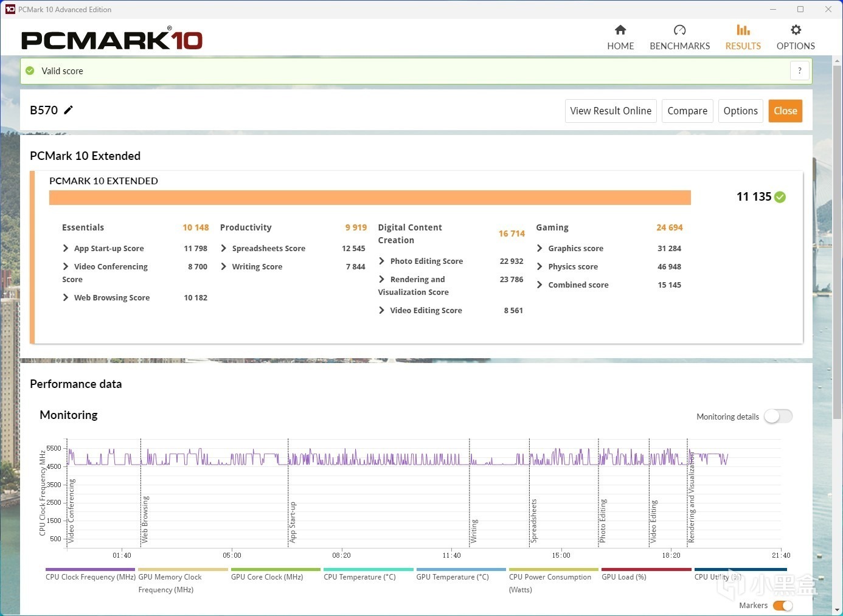This screenshot has height=616, width=843.
Task: Click the Spreadsheets timeline marker
Action: pos(533,521)
